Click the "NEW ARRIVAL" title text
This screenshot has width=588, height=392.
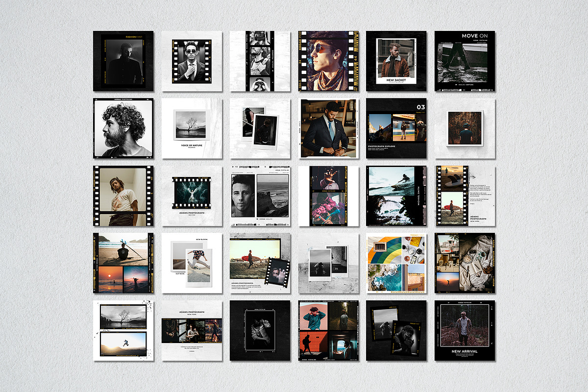click(x=465, y=351)
